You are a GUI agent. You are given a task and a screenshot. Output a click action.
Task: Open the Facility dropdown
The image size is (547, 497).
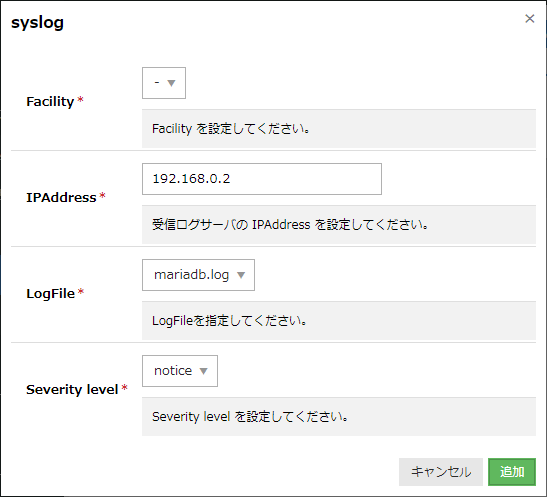pos(164,83)
